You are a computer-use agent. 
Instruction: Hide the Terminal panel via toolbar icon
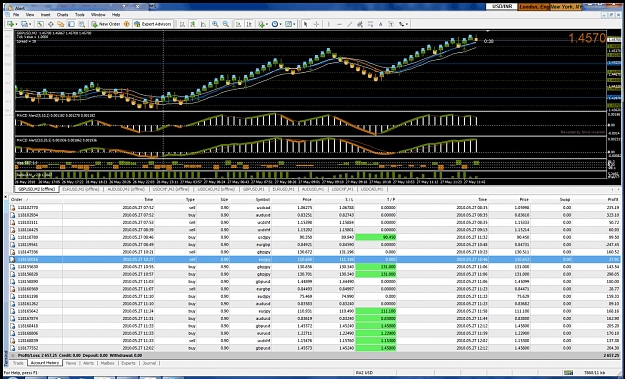tap(71, 24)
